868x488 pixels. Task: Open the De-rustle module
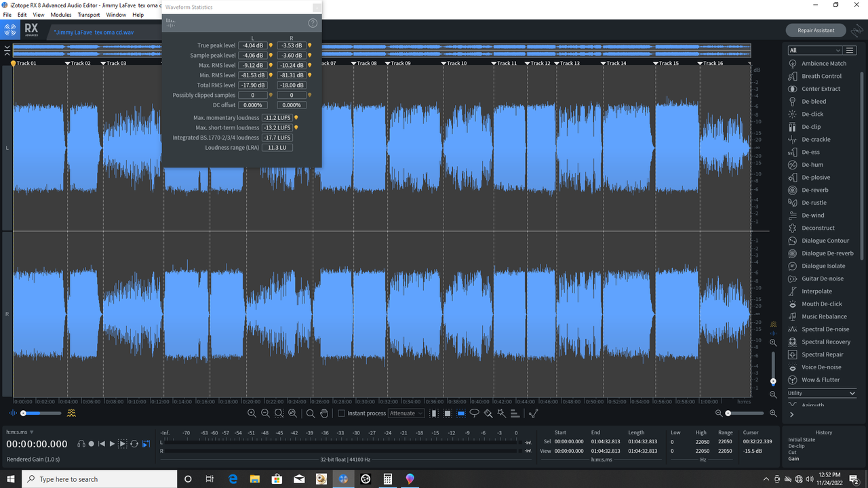pyautogui.click(x=808, y=203)
